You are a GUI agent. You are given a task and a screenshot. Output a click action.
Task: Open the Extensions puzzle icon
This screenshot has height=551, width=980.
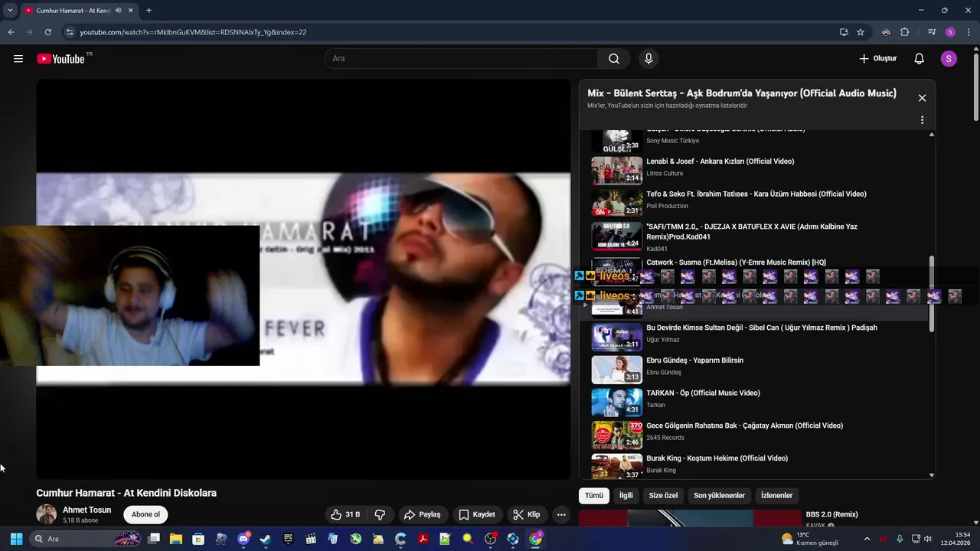coord(905,32)
